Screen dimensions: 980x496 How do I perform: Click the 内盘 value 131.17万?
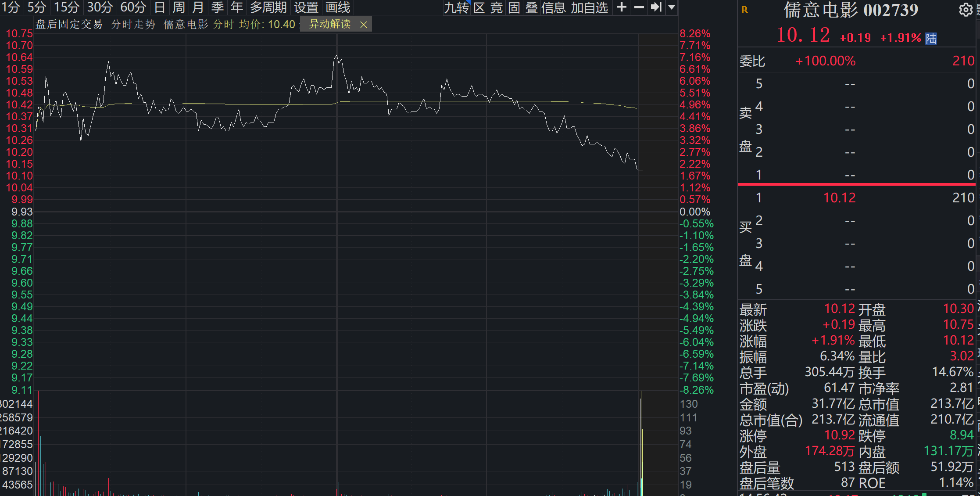(x=948, y=451)
